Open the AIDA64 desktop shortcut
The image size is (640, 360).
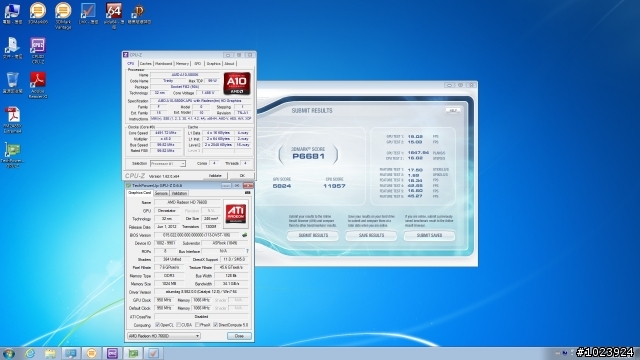click(113, 16)
